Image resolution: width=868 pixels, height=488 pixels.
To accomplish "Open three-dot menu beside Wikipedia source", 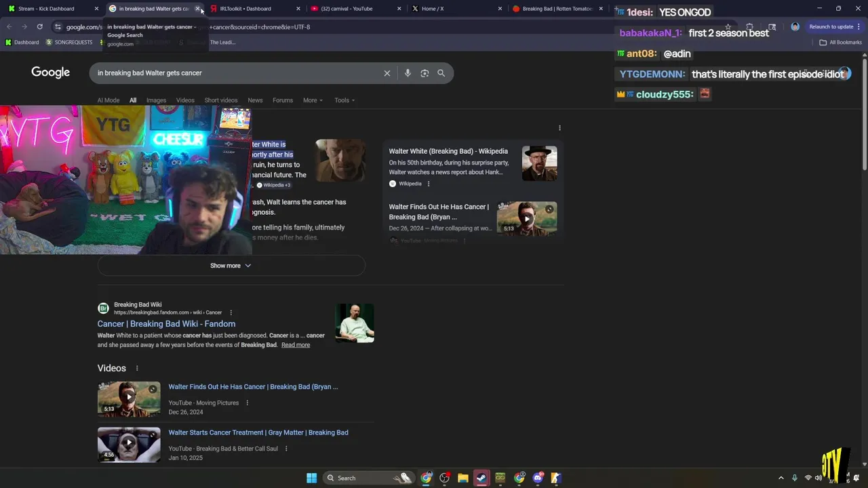I will [x=429, y=184].
